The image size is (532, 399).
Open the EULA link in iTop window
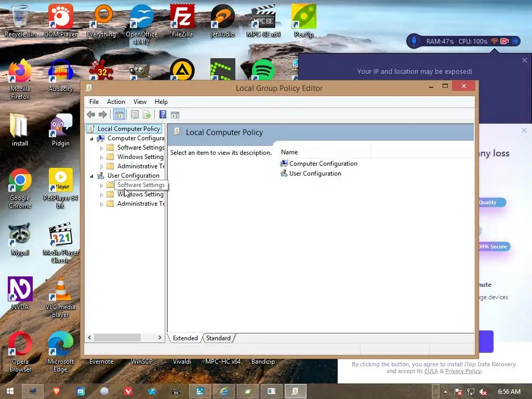coord(431,371)
